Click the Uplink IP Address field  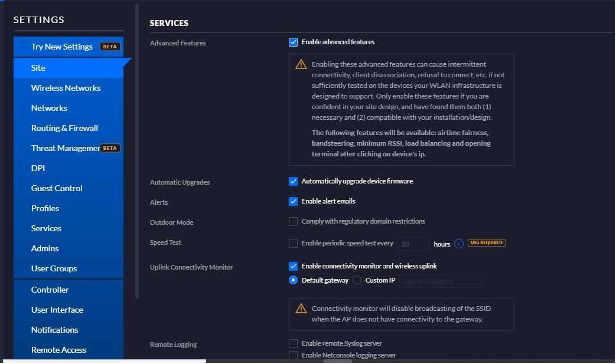(441, 281)
